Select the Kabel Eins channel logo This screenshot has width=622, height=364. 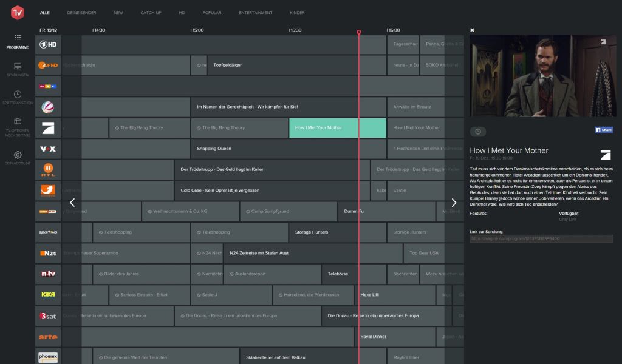(x=48, y=190)
